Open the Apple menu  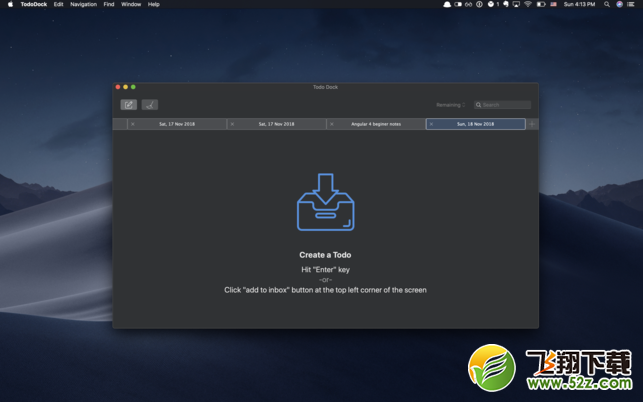click(x=10, y=4)
